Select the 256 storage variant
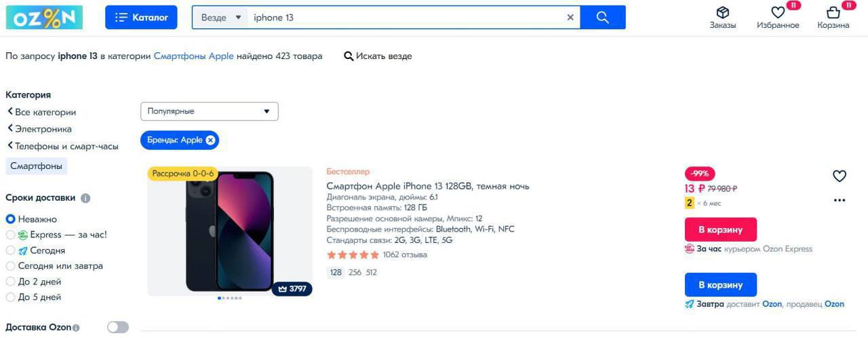The width and height of the screenshot is (868, 338). (x=355, y=272)
